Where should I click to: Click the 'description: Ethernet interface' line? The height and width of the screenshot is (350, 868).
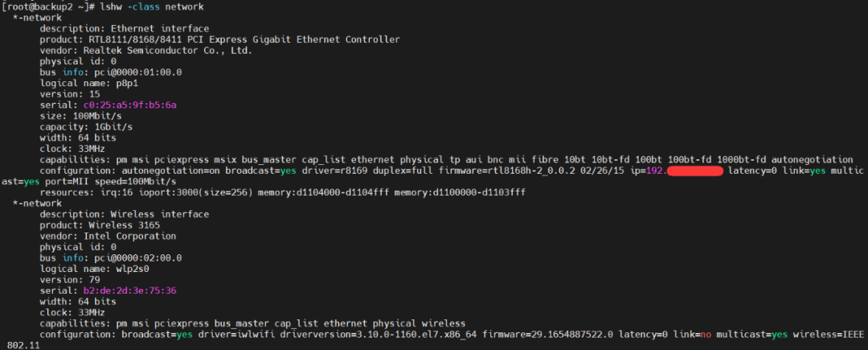[x=125, y=29]
